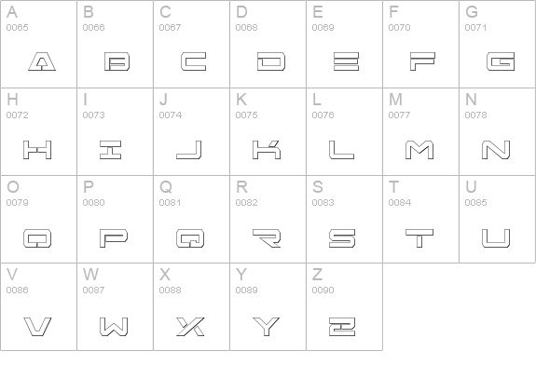This screenshot has height=392, width=536.
Task: Select the Z glyph with code 0090
Action: coord(342,327)
